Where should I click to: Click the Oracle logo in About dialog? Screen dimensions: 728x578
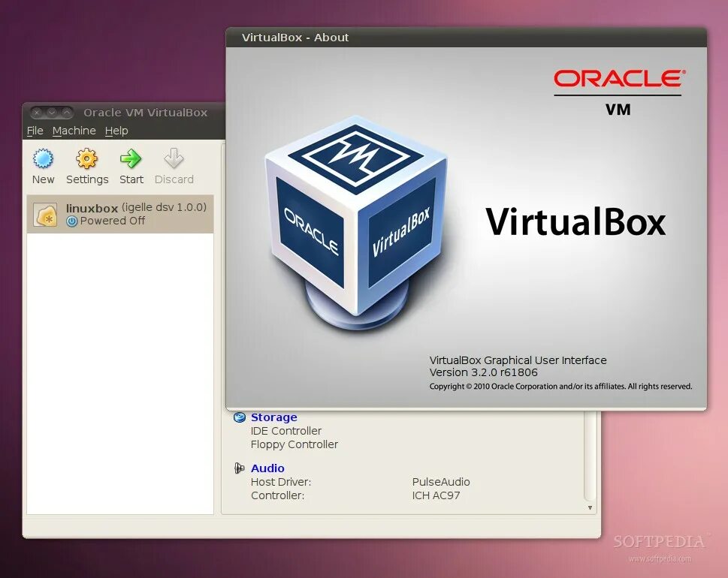click(x=619, y=78)
